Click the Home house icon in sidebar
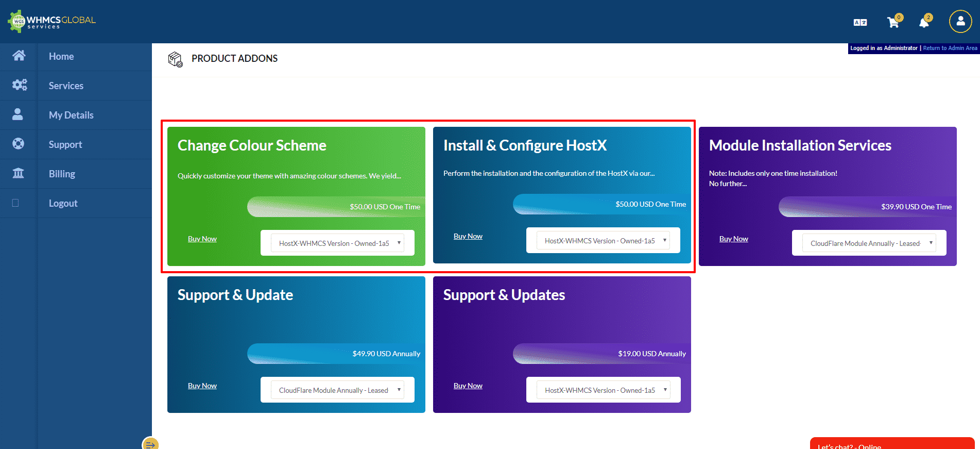The image size is (980, 449). click(19, 56)
